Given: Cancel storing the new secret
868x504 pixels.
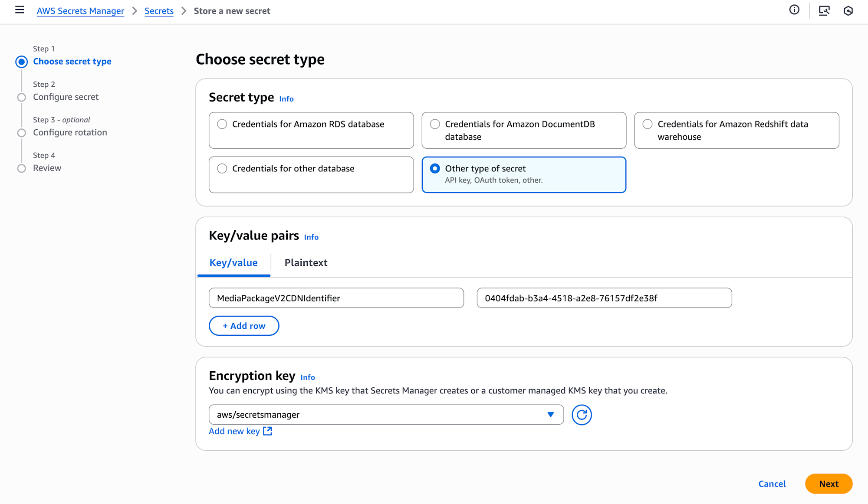Looking at the screenshot, I should 772,484.
